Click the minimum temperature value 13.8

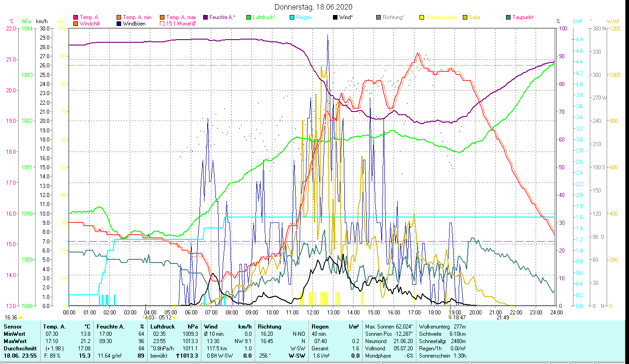click(86, 334)
